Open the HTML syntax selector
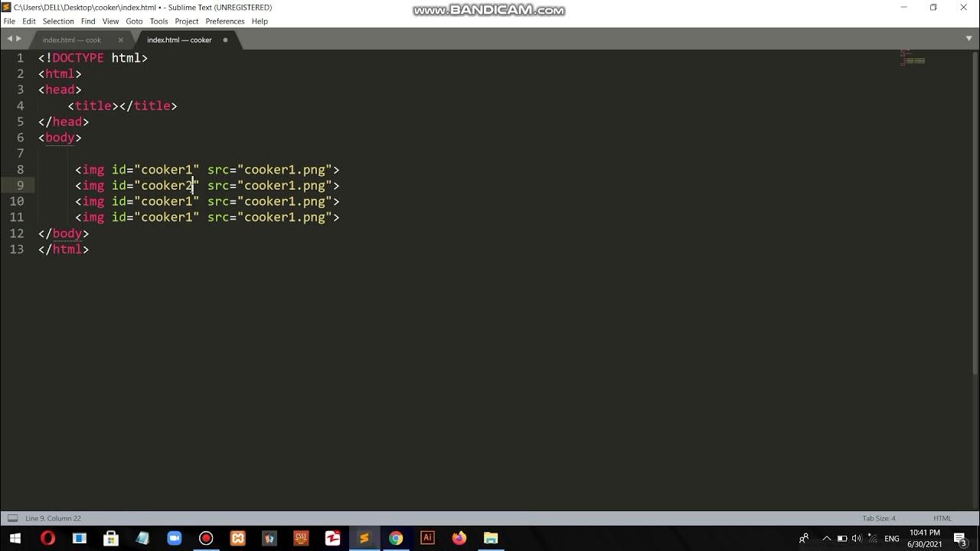Image resolution: width=980 pixels, height=551 pixels. (942, 518)
